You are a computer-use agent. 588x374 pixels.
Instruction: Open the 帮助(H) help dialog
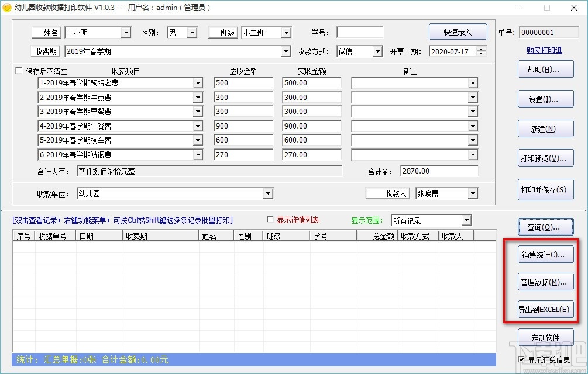(x=545, y=69)
